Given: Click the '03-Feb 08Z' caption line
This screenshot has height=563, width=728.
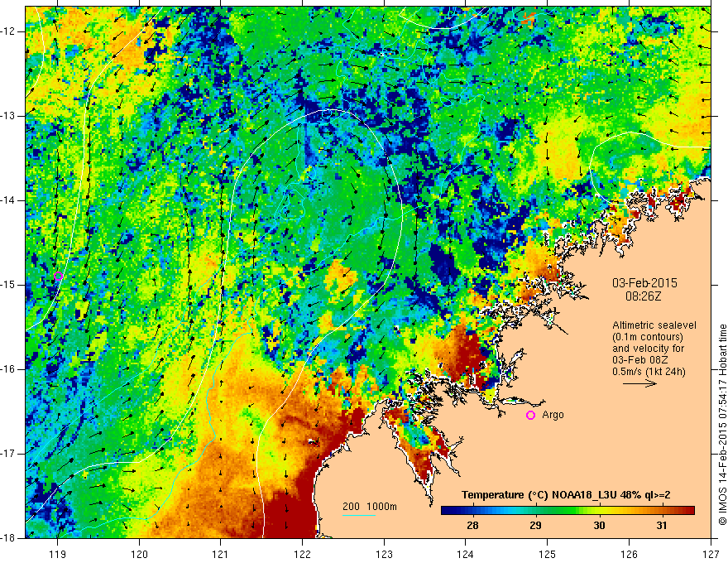Looking at the screenshot, I should point(640,360).
